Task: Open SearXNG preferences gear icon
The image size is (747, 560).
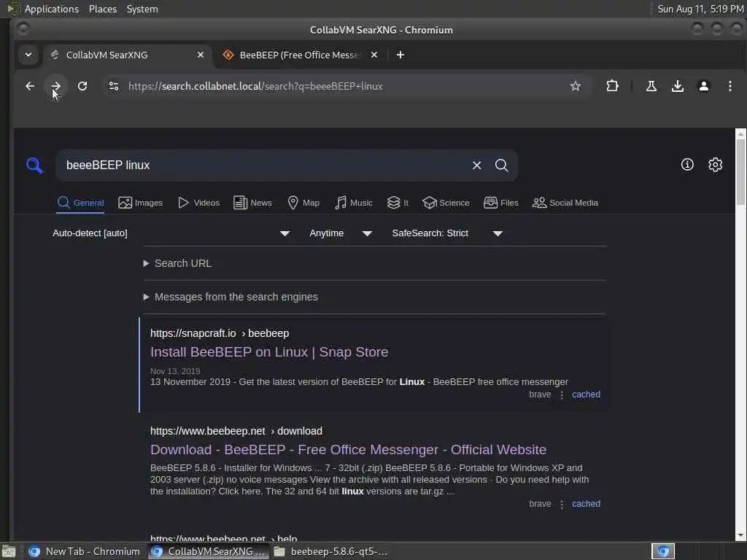Action: pos(715,165)
